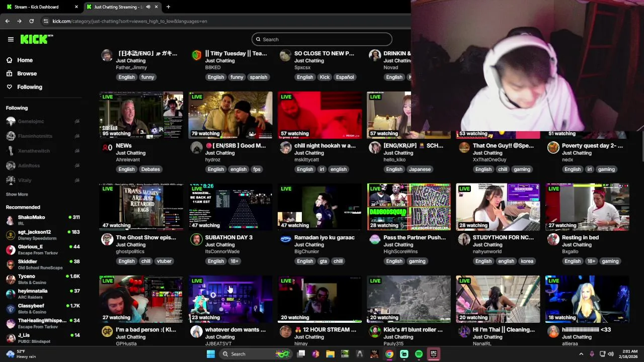The width and height of the screenshot is (644, 362).
Task: View site information icon in address bar
Action: coord(46,21)
